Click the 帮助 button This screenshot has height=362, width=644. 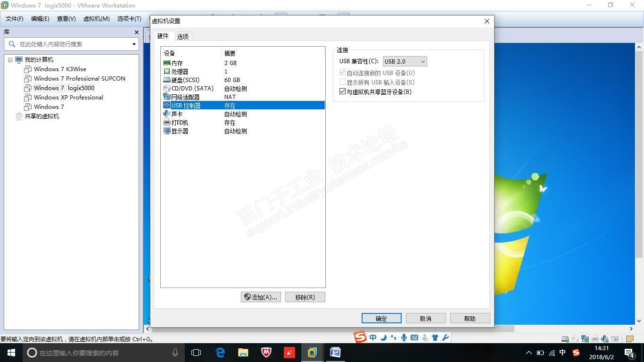pyautogui.click(x=470, y=318)
